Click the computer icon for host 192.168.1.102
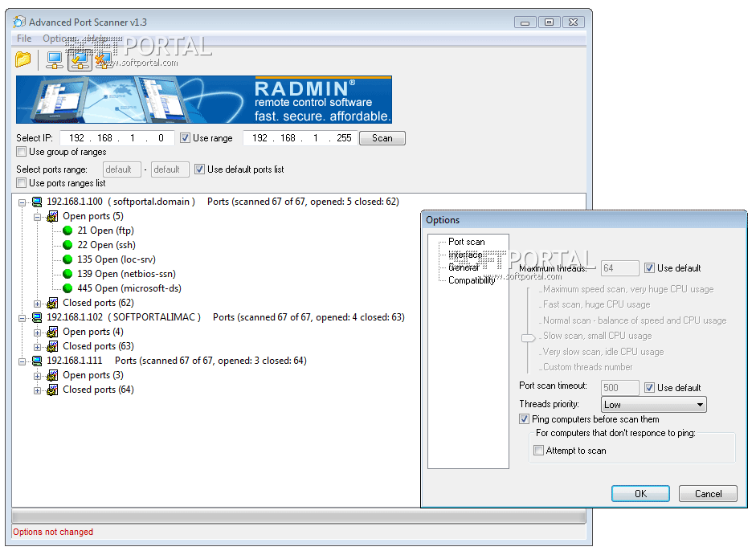The width and height of the screenshot is (756, 555). click(37, 317)
